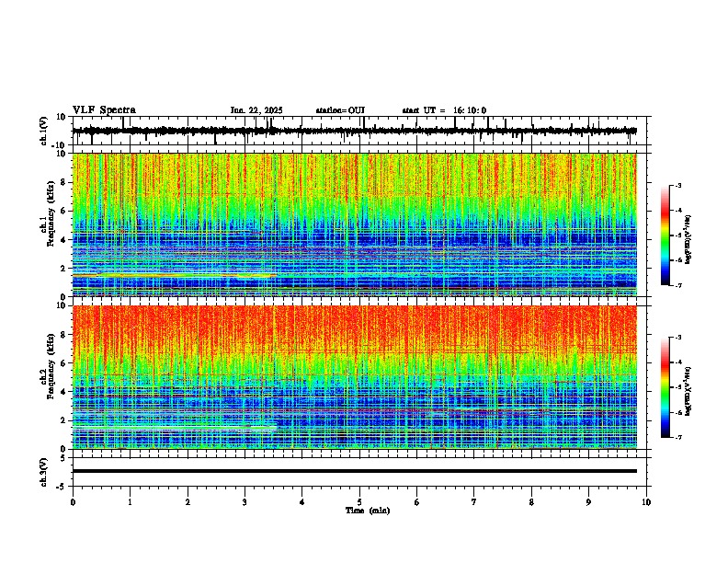Click time axis tick label 2

click(188, 502)
